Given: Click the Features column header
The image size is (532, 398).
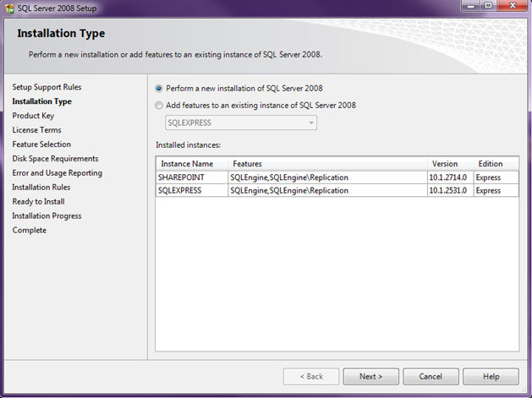Looking at the screenshot, I should [x=327, y=164].
